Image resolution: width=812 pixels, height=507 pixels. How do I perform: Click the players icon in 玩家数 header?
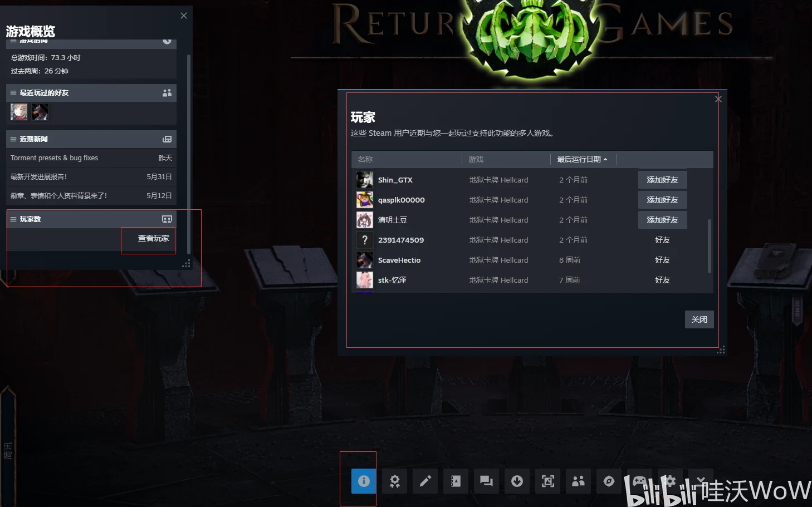[x=167, y=219]
